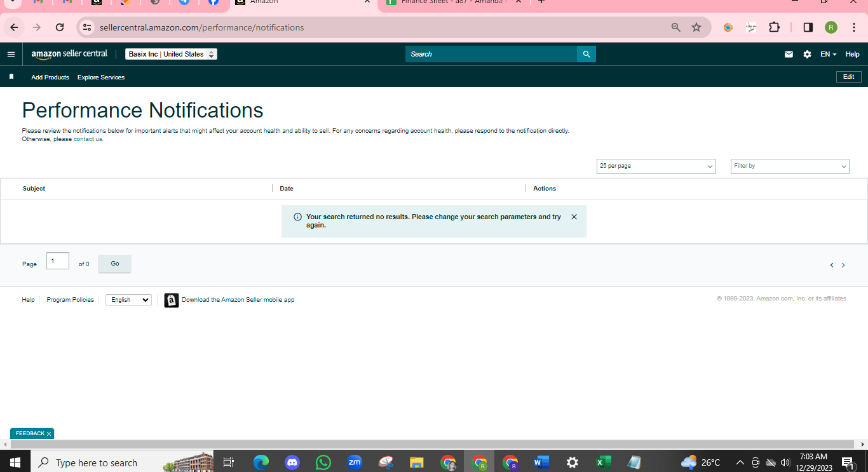Screen dimensions: 868x472
Task: Open Program Policies link
Action: 70,300
